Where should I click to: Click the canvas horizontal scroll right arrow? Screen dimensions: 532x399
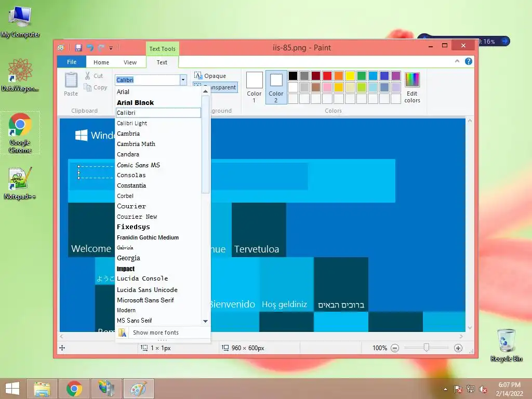point(461,337)
